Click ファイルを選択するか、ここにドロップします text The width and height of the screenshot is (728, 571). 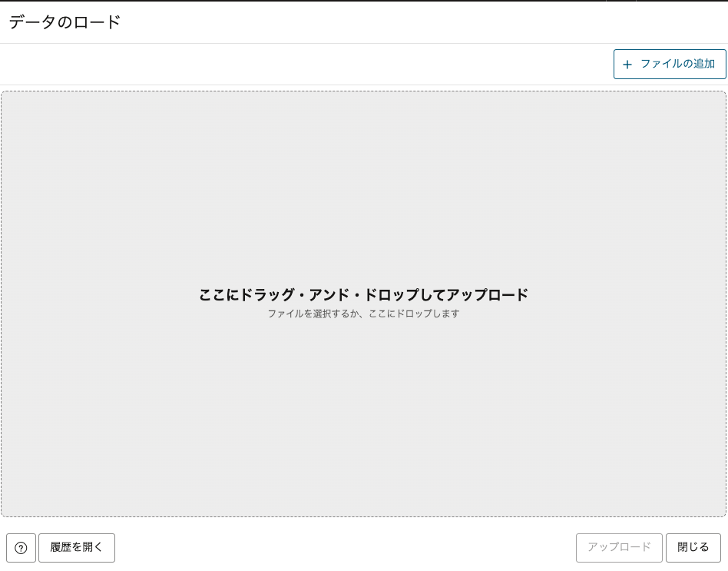[363, 314]
